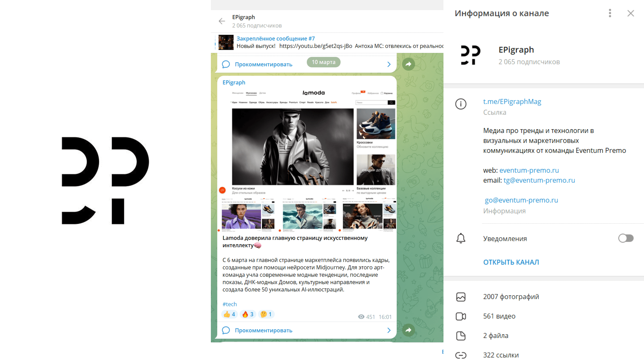Open the t.me/EPigraphMag link
The image size is (644, 361).
[512, 101]
